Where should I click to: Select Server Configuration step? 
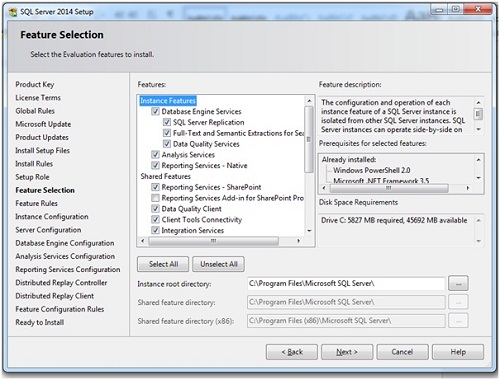coord(48,230)
